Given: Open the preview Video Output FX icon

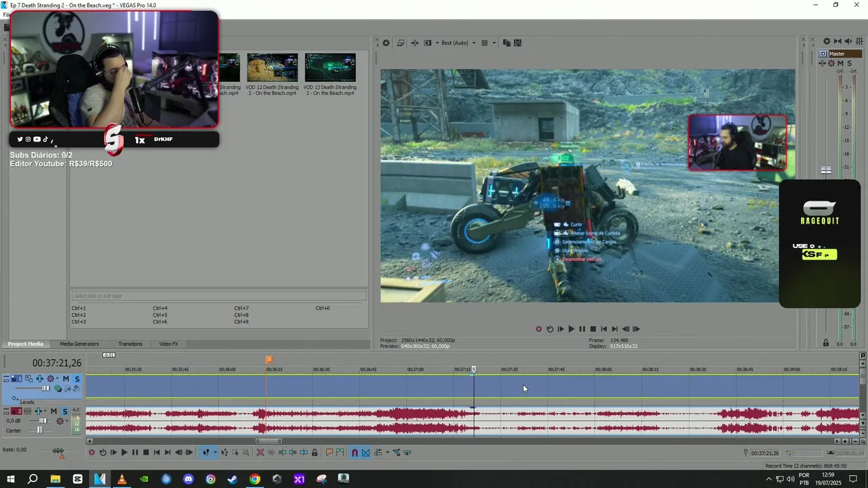Looking at the screenshot, I should (x=415, y=43).
